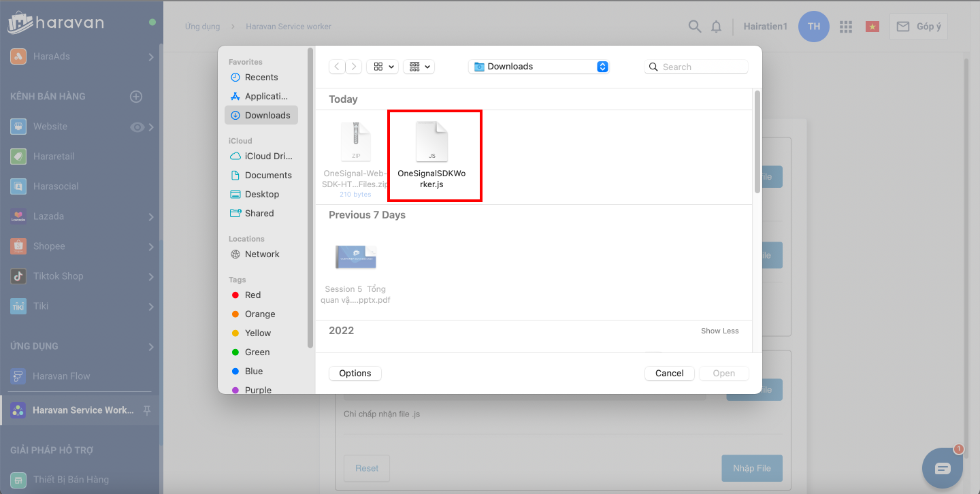Open the Harasocial channel

tap(56, 186)
